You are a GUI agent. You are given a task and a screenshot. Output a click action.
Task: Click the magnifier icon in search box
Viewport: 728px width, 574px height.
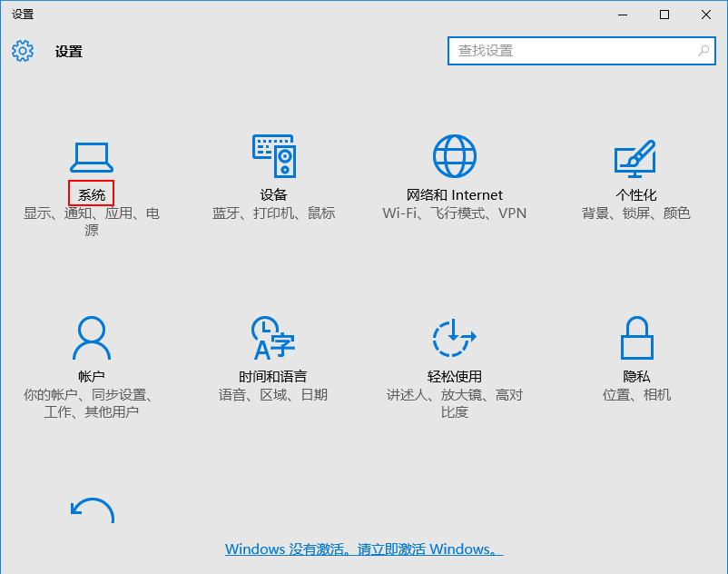(703, 51)
